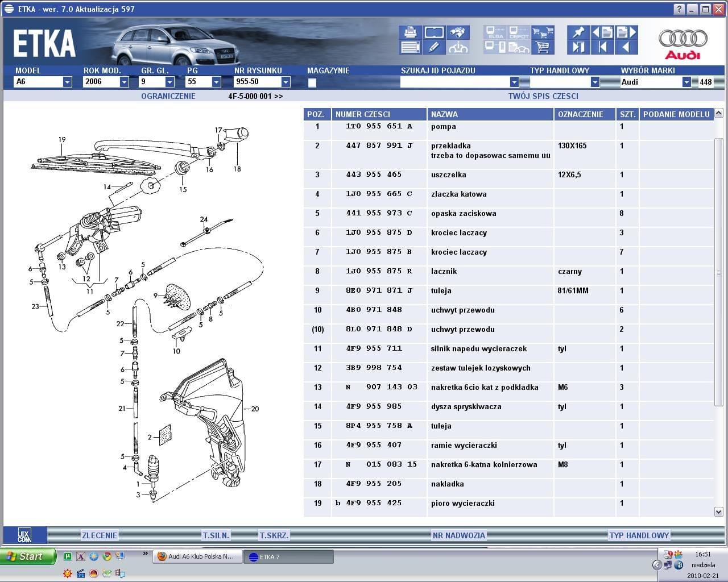
Task: Open the Windows Start button
Action: tap(28, 556)
